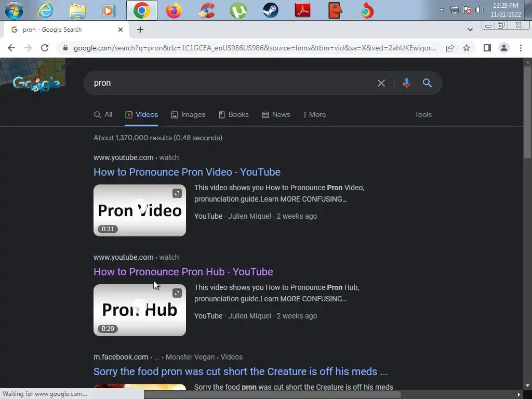This screenshot has height=399, width=532.
Task: Play the 'Pron Video' thumbnail
Action: (140, 210)
